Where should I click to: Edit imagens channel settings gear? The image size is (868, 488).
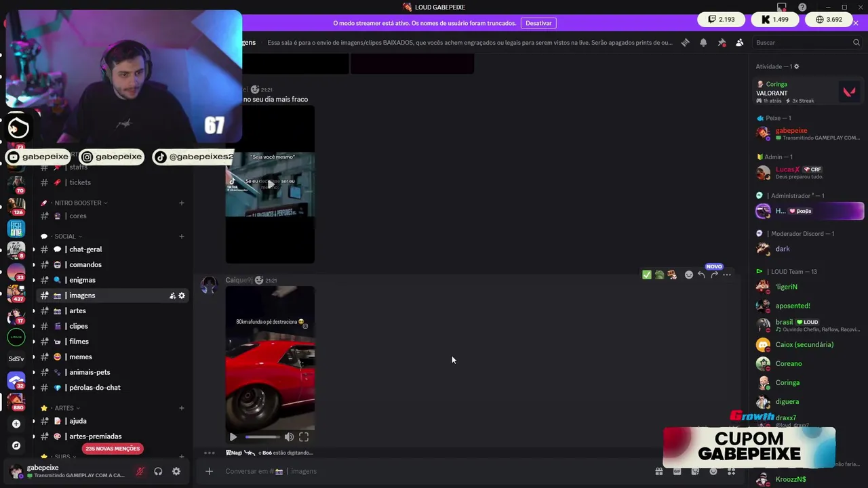pos(182,296)
